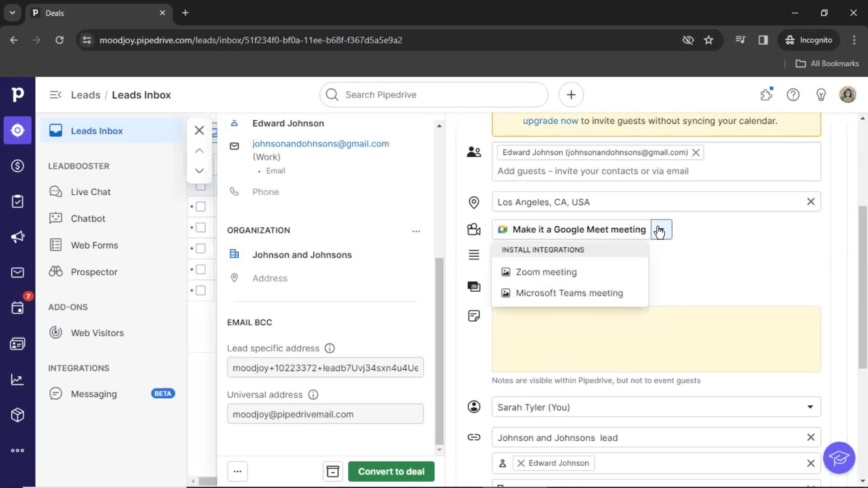Open the marketplace puzzle icon
The width and height of the screenshot is (868, 488).
pos(766,95)
